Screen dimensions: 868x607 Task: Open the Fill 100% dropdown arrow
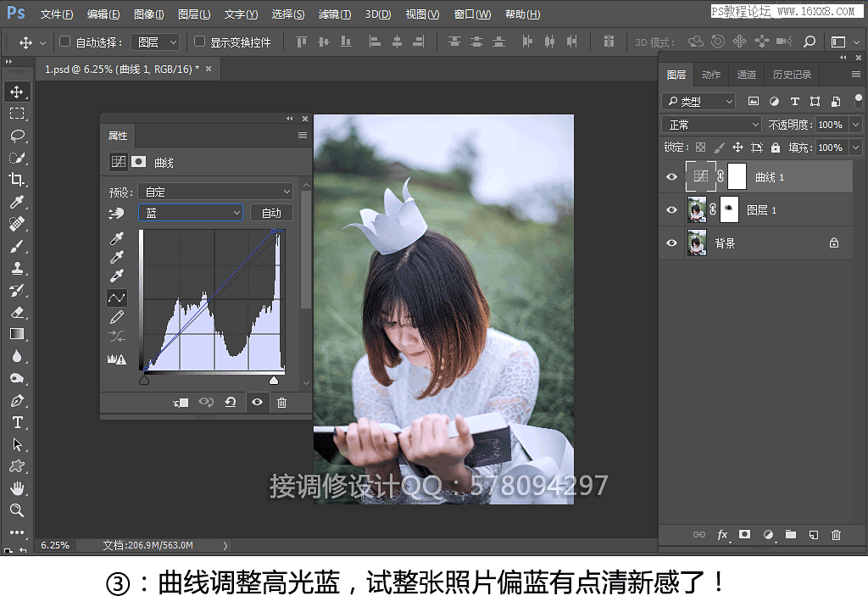coord(856,148)
